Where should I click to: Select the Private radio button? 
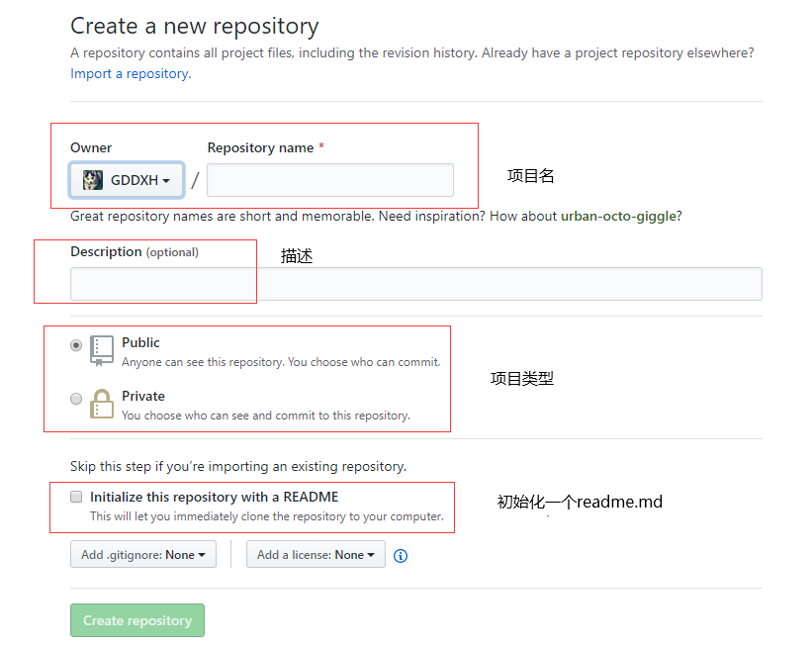[x=76, y=398]
